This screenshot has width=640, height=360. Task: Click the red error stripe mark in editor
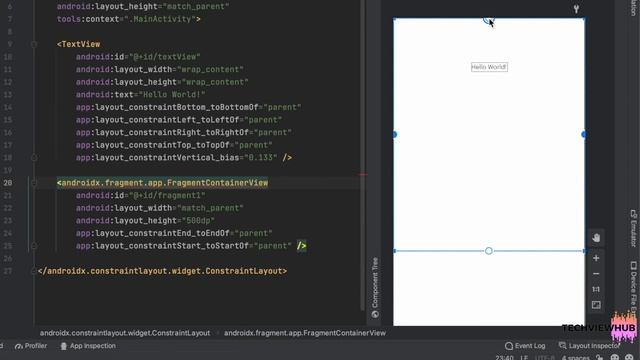point(363,175)
